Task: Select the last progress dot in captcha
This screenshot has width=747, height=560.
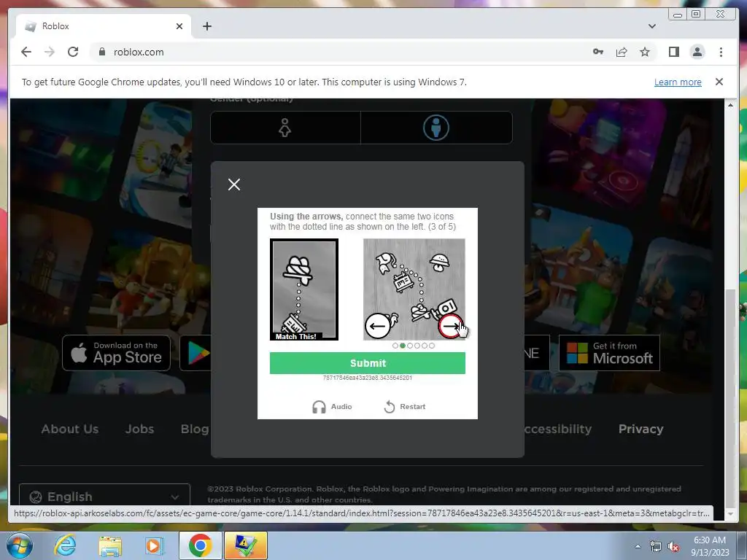Action: coord(432,346)
